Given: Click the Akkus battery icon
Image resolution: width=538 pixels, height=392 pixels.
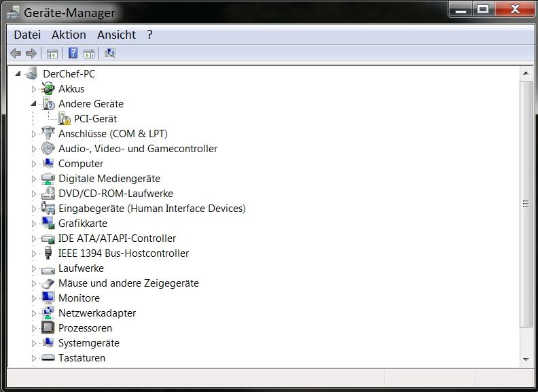Looking at the screenshot, I should click(48, 88).
